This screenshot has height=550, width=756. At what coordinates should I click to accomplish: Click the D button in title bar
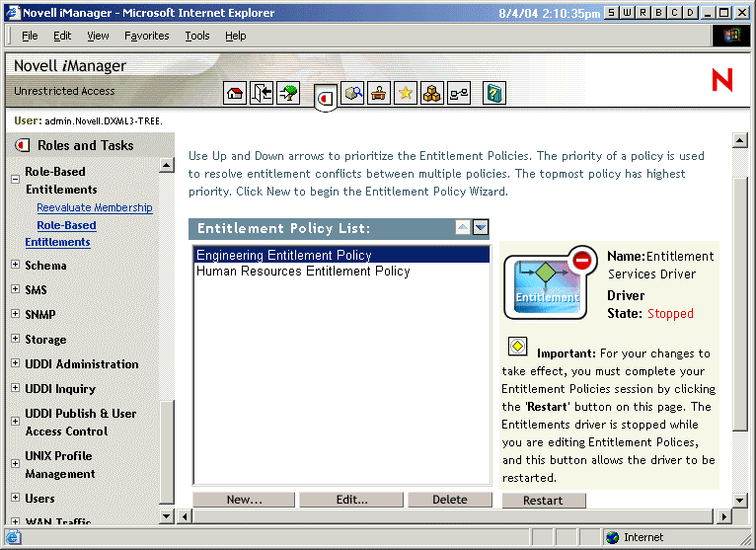click(691, 13)
